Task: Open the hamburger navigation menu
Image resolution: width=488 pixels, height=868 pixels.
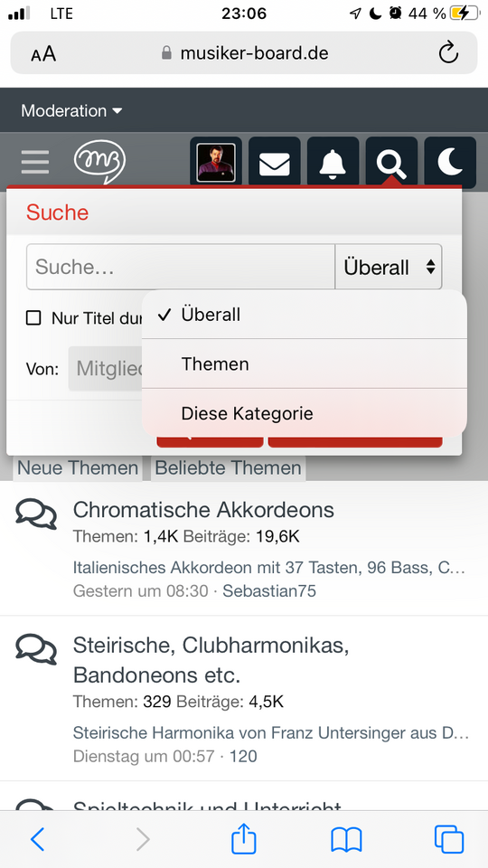Action: coord(35,162)
